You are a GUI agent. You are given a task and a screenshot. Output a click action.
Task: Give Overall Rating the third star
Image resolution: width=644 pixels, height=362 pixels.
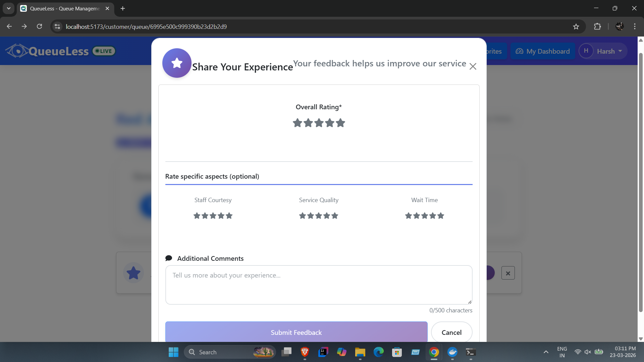[319, 123]
